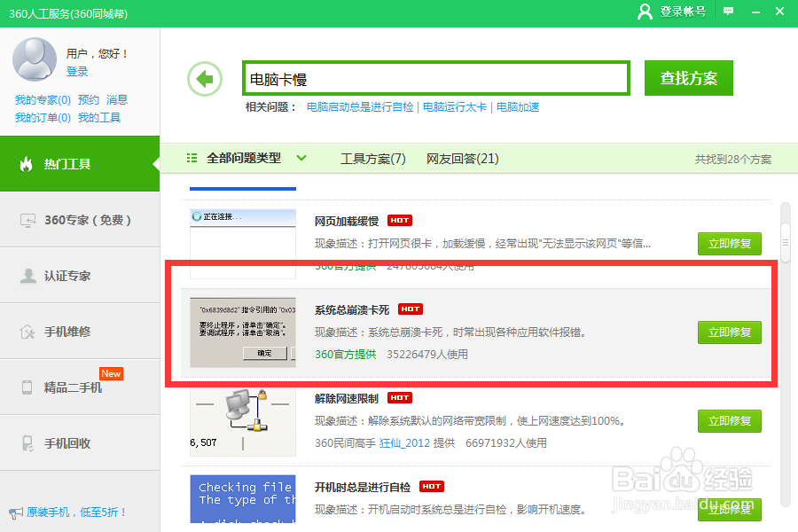Click 登录帐号 in the title bar
Viewport: 798px width, 532px height.
tap(683, 12)
